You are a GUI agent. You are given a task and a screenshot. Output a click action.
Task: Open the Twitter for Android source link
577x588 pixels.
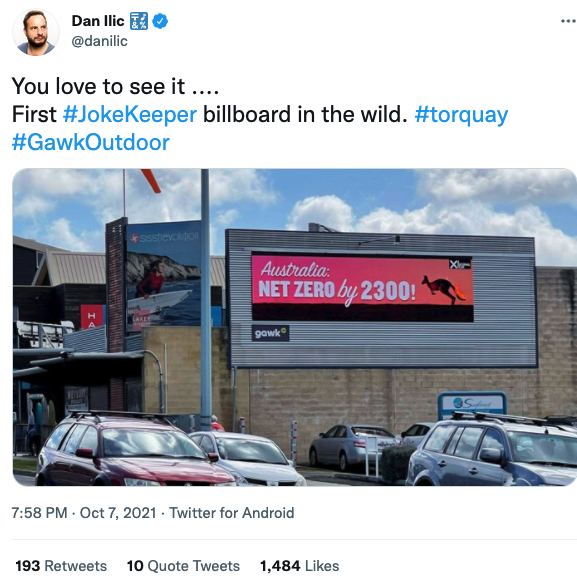click(x=232, y=513)
